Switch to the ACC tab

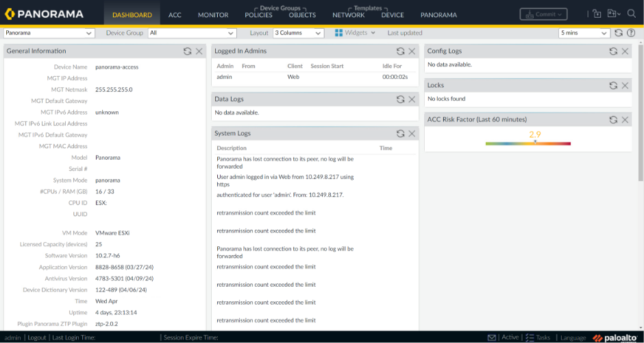[175, 15]
